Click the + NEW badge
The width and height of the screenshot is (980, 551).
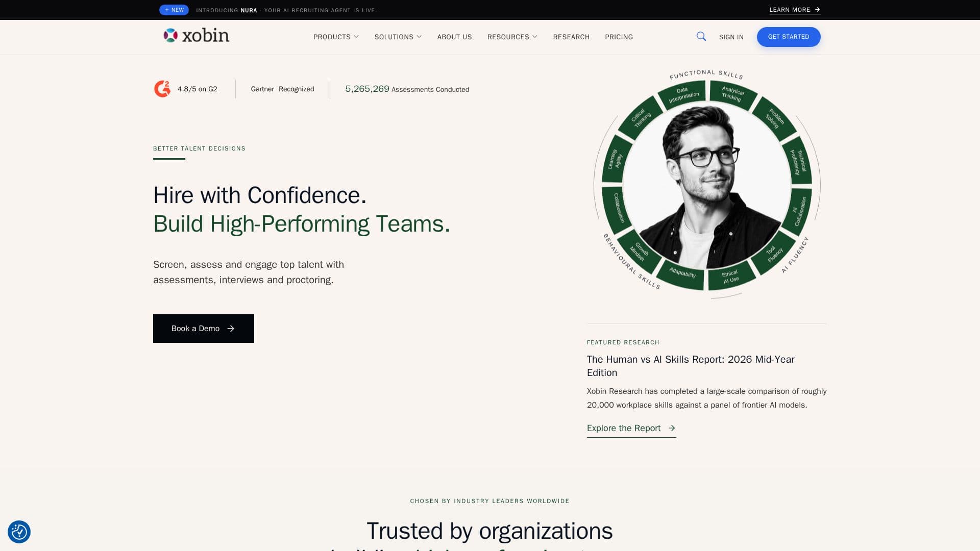[174, 10]
